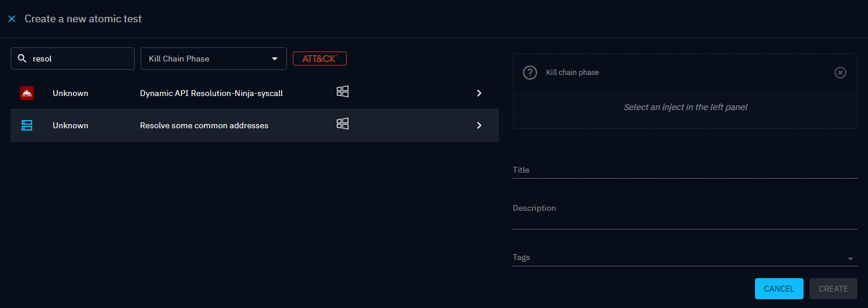Click the search magnifier icon
This screenshot has height=308, width=868.
(x=22, y=59)
